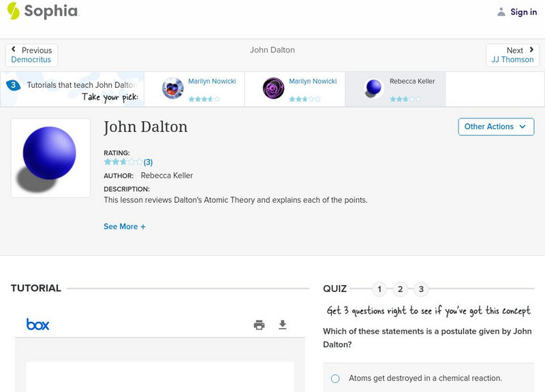Image resolution: width=545 pixels, height=392 pixels.
Task: Jump to quiz question 3
Action: tap(421, 289)
